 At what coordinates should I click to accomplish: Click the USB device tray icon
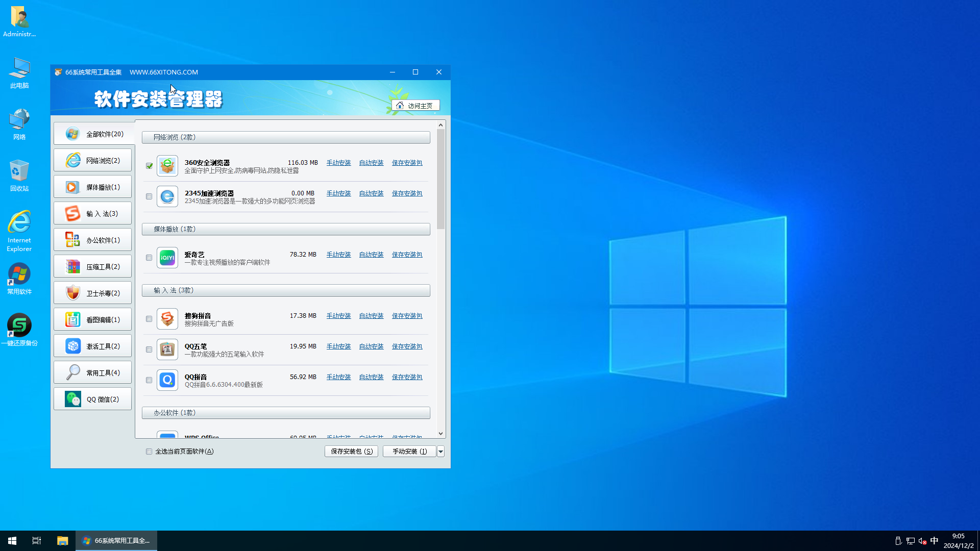[898, 541]
